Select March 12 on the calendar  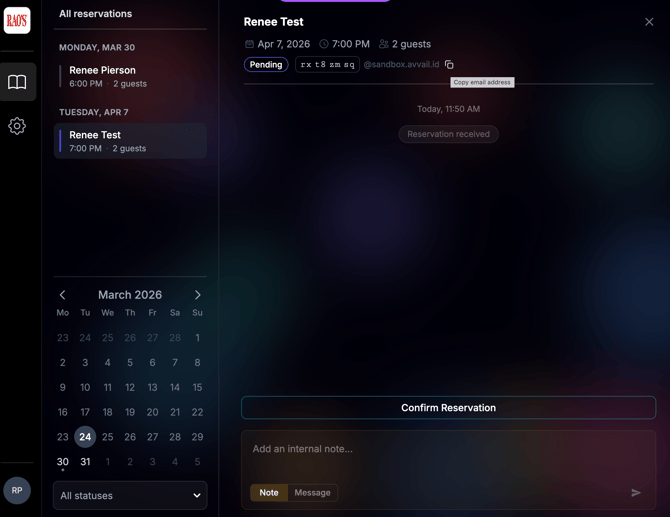130,387
